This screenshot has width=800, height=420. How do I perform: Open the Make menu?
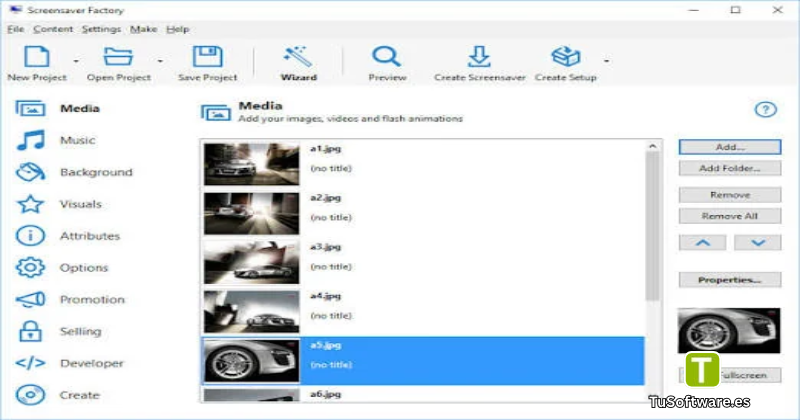[x=143, y=29]
